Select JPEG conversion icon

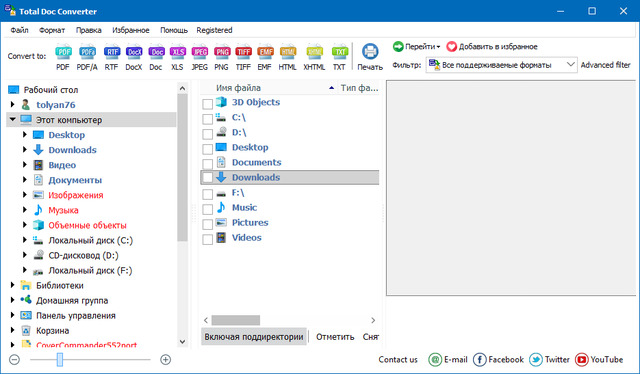coord(200,52)
